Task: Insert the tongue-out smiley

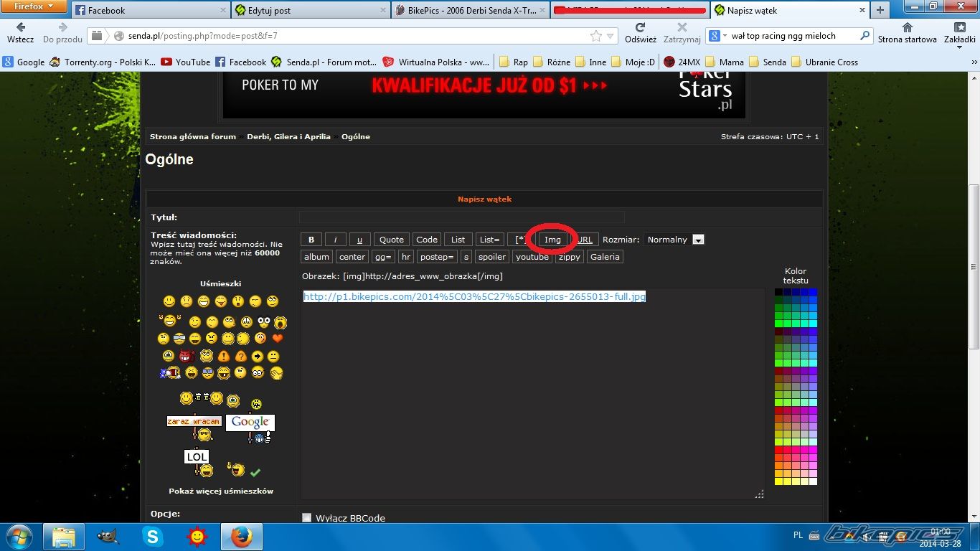Action: [220, 301]
